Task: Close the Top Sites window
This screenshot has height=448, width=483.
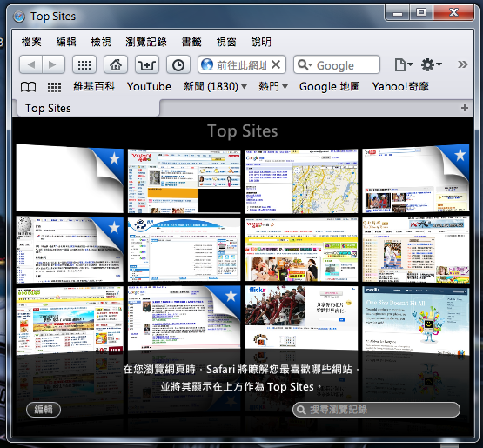Action: [x=453, y=13]
